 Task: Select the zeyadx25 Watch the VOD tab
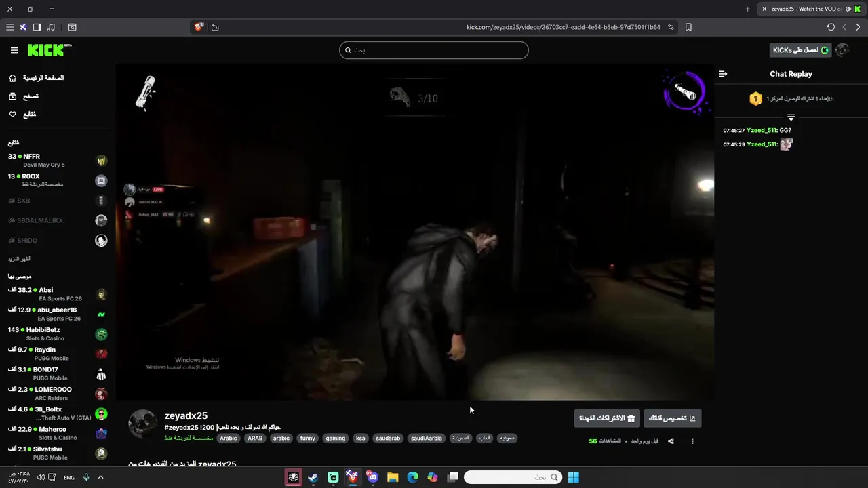806,9
